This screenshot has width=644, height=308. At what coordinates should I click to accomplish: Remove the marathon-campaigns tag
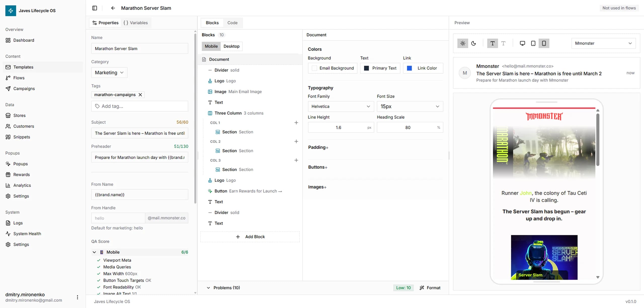(140, 95)
